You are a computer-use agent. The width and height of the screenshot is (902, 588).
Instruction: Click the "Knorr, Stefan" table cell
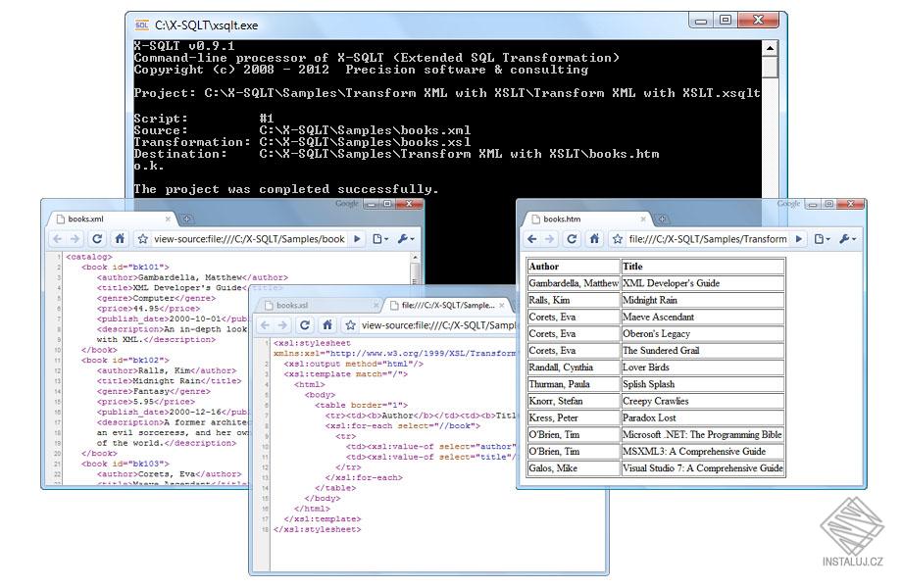(574, 401)
